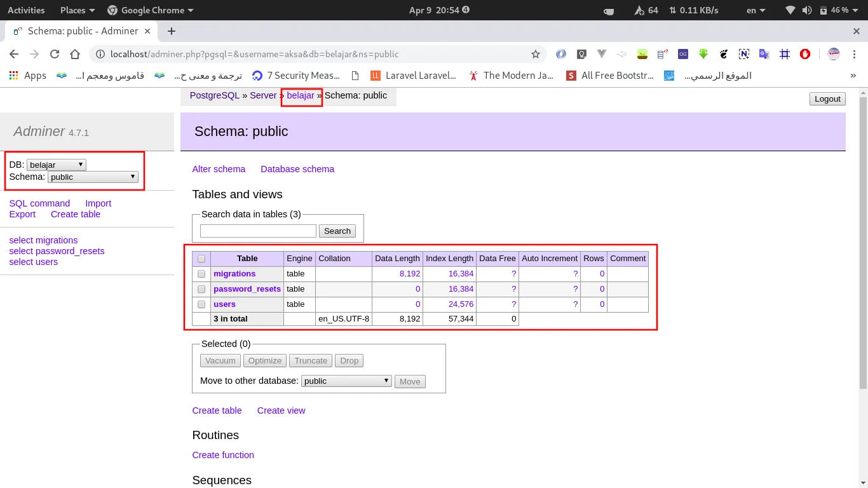Click the Google Translate extension icon

click(x=764, y=54)
